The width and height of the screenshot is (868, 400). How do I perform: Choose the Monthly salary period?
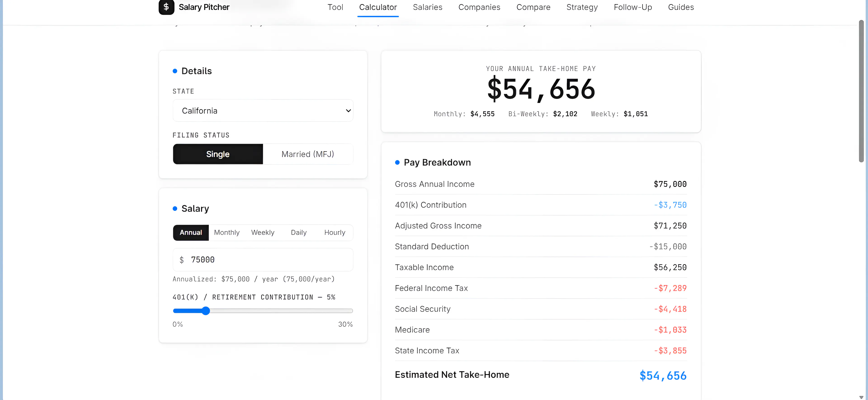(227, 232)
